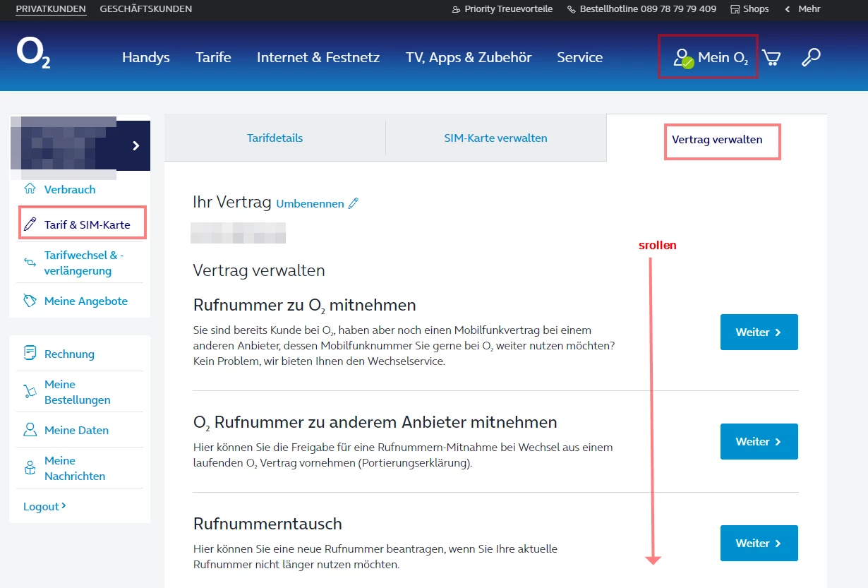The width and height of the screenshot is (868, 588).
Task: Open the Handys menu
Action: [x=145, y=57]
